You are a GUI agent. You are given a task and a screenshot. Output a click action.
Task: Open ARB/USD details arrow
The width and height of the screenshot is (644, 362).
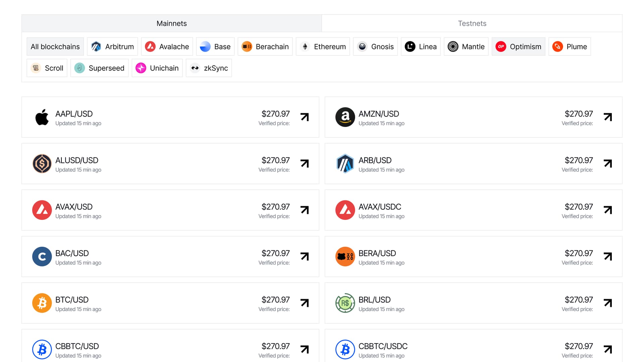608,164
